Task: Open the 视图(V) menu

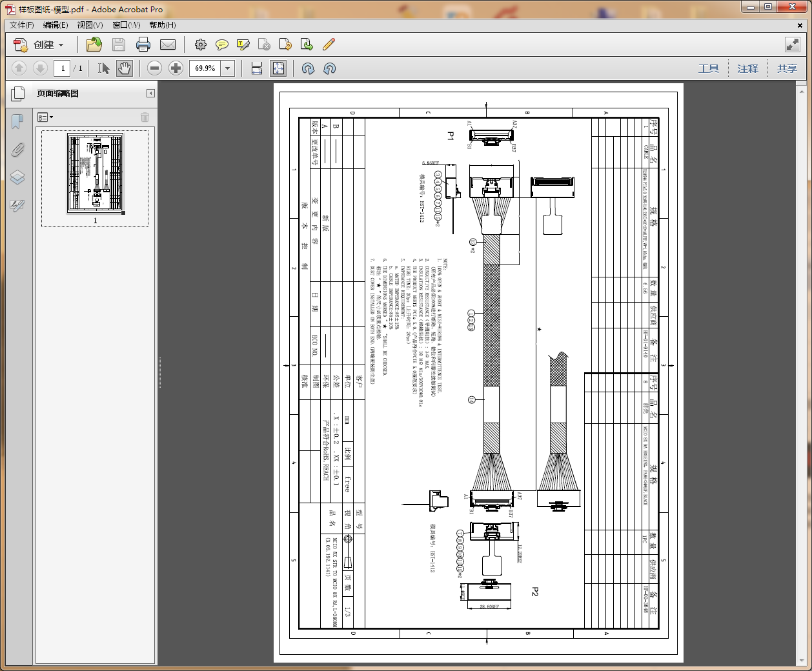Action: coord(90,25)
